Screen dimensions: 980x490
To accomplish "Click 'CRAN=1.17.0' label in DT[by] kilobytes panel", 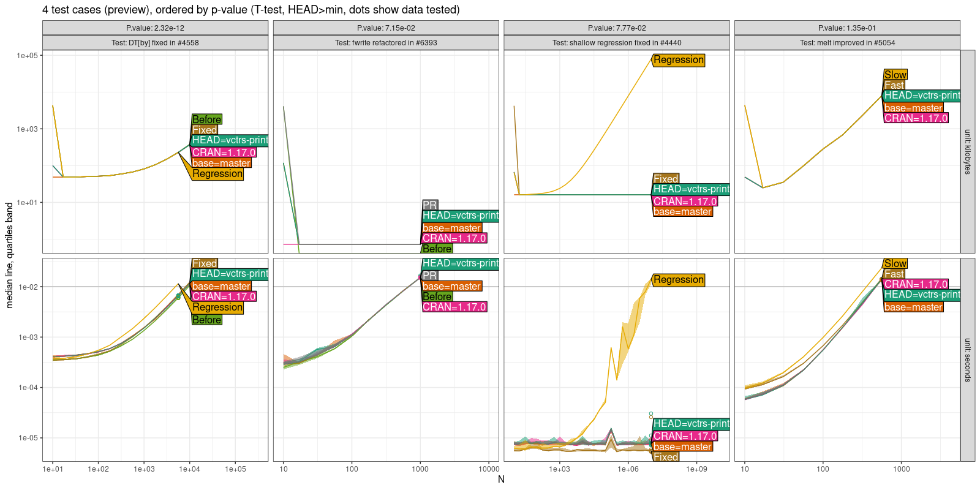I will 224,153.
